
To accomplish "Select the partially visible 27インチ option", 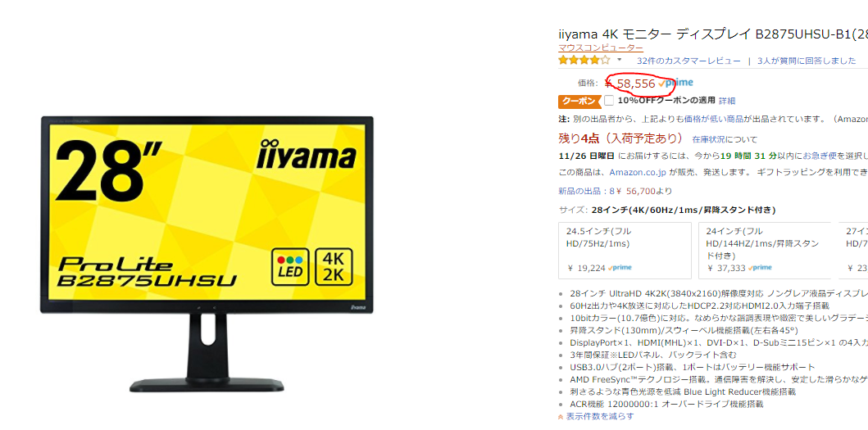I will 853,250.
